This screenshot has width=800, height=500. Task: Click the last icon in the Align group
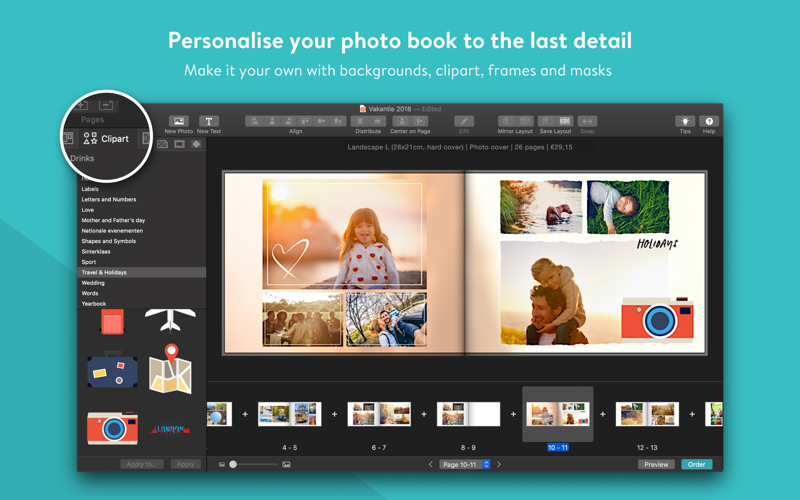point(338,121)
